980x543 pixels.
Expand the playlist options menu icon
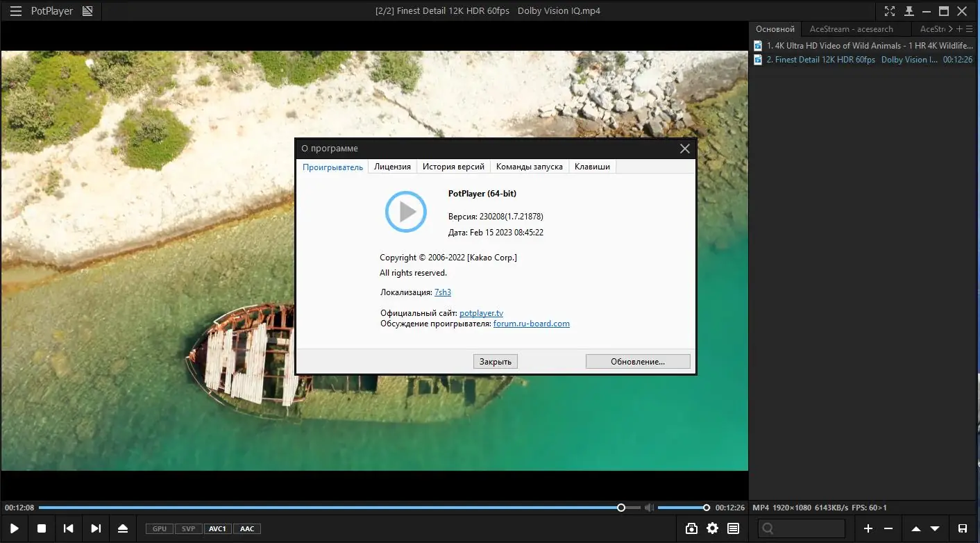[x=970, y=29]
